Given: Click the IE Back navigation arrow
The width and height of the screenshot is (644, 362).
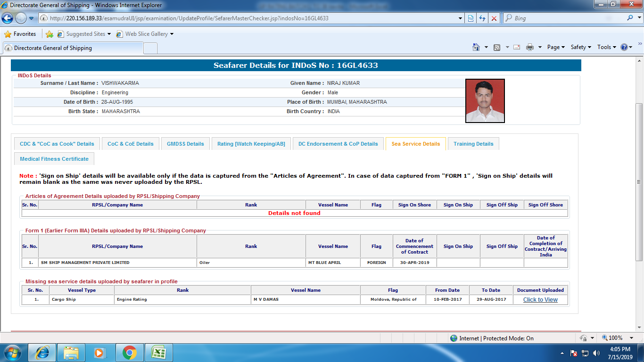Looking at the screenshot, I should click(8, 18).
